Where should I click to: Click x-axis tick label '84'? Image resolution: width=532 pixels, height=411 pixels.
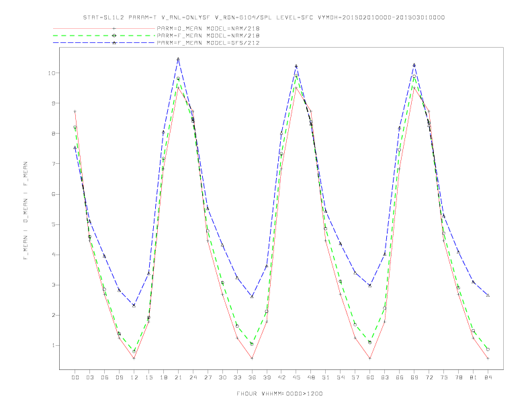pos(488,377)
